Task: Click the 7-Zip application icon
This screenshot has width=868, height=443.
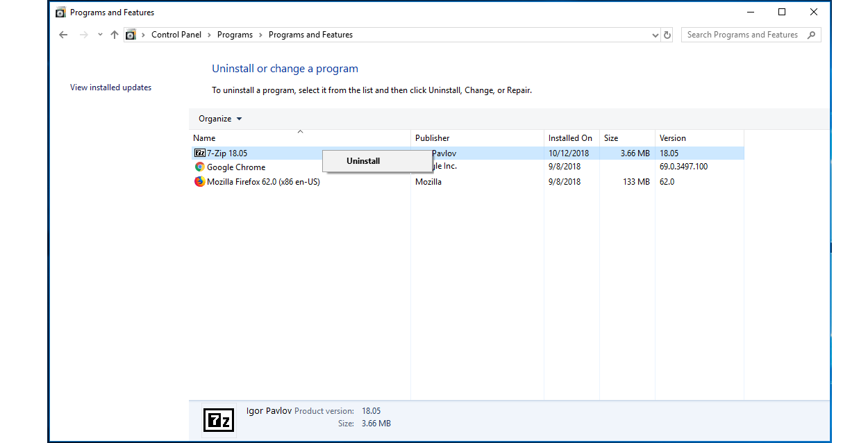Action: 199,153
